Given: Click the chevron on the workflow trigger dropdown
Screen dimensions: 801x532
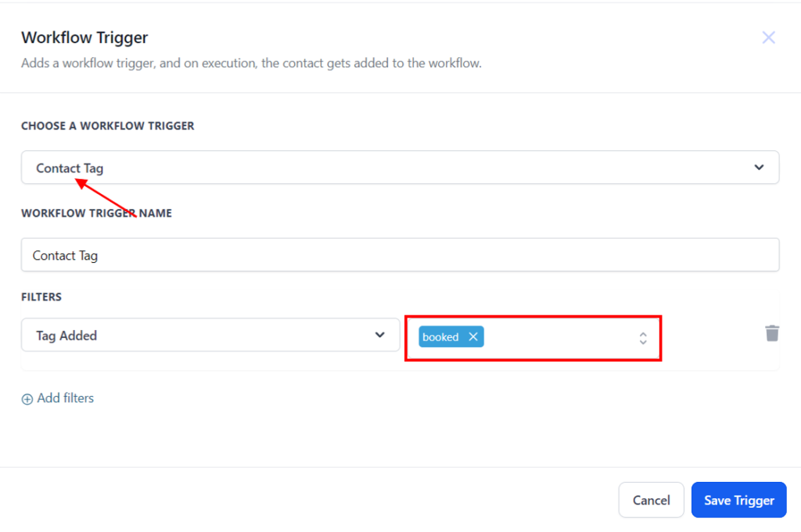Looking at the screenshot, I should pyautogui.click(x=758, y=167).
